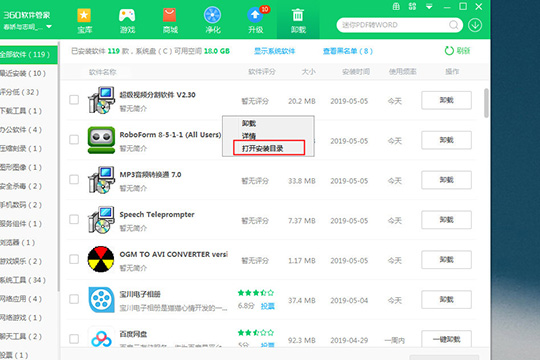Sort by the 安装时间 column header

click(x=356, y=72)
